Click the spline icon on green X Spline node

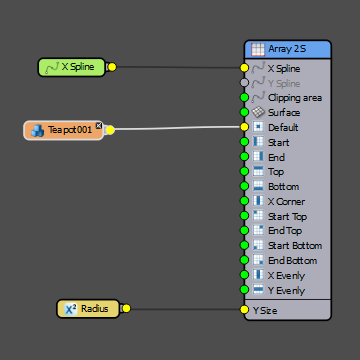point(52,68)
